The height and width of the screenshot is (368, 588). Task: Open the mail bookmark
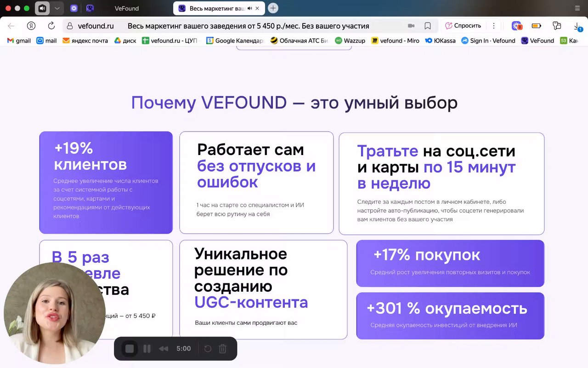point(46,40)
